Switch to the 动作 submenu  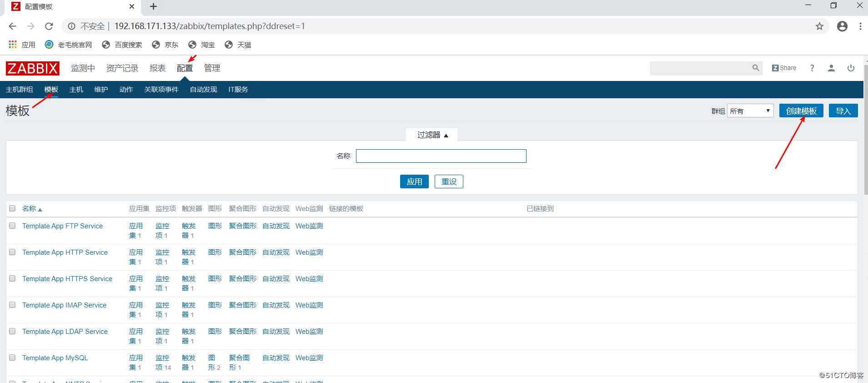(126, 90)
